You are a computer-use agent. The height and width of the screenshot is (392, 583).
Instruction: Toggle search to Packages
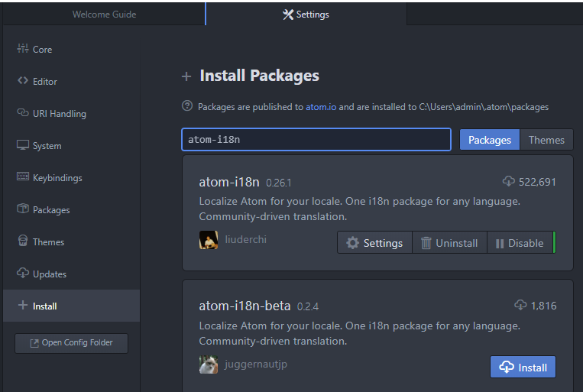[489, 140]
